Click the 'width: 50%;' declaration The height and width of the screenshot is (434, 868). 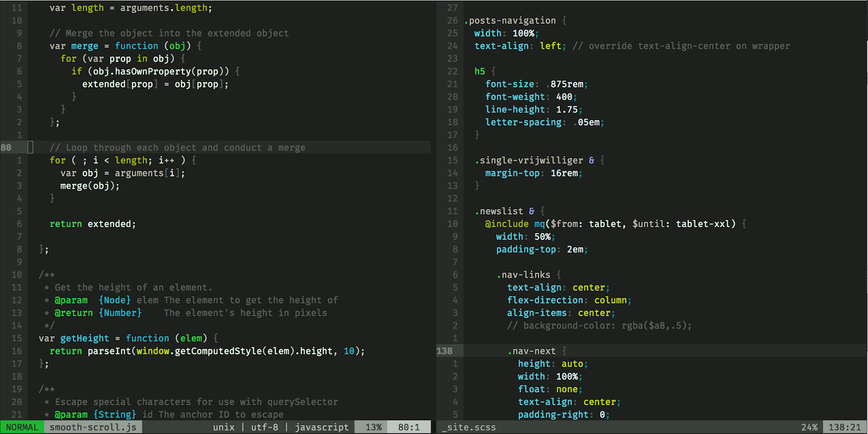[x=526, y=237]
